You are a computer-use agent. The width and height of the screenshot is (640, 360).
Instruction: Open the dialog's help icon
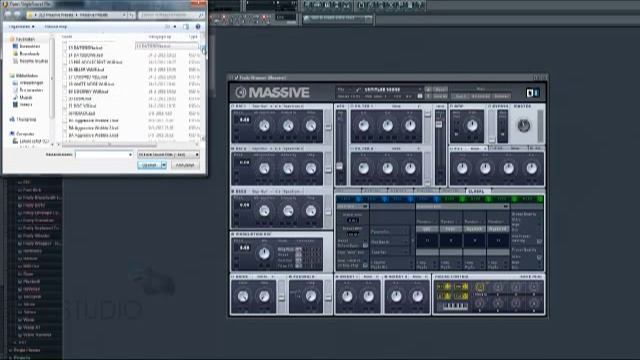pyautogui.click(x=198, y=27)
